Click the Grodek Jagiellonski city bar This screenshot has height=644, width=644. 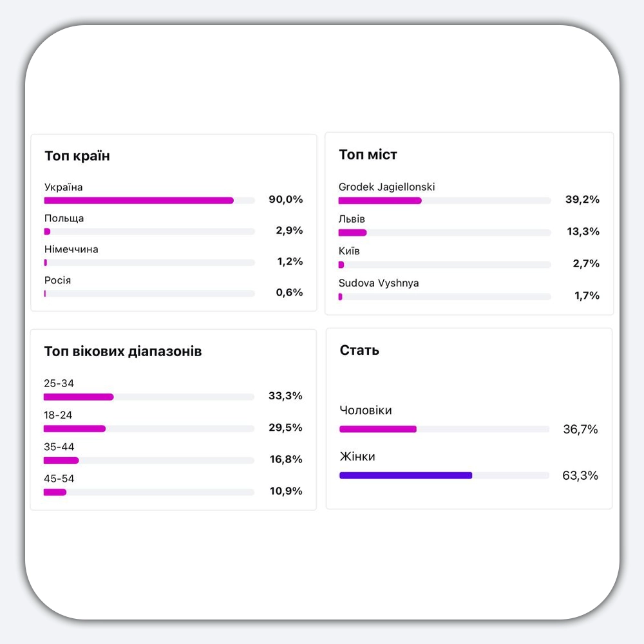[x=444, y=200]
